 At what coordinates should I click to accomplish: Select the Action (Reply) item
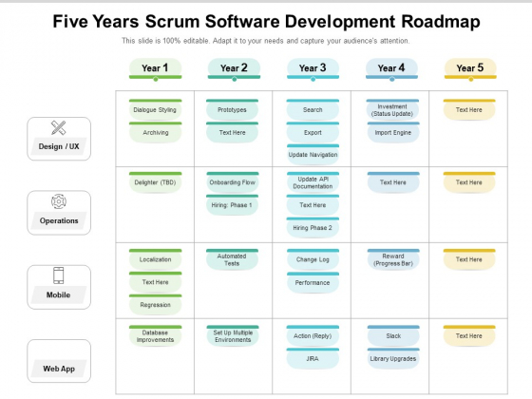click(313, 335)
